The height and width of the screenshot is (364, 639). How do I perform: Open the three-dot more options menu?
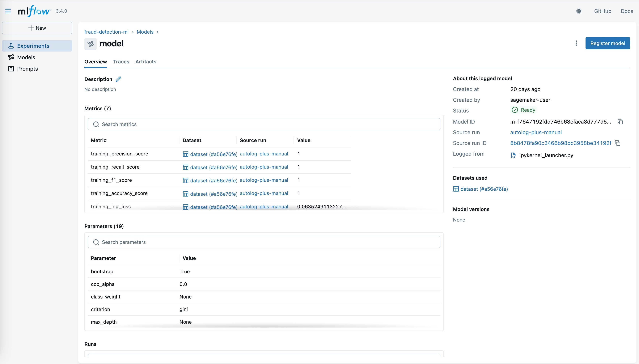pos(576,43)
